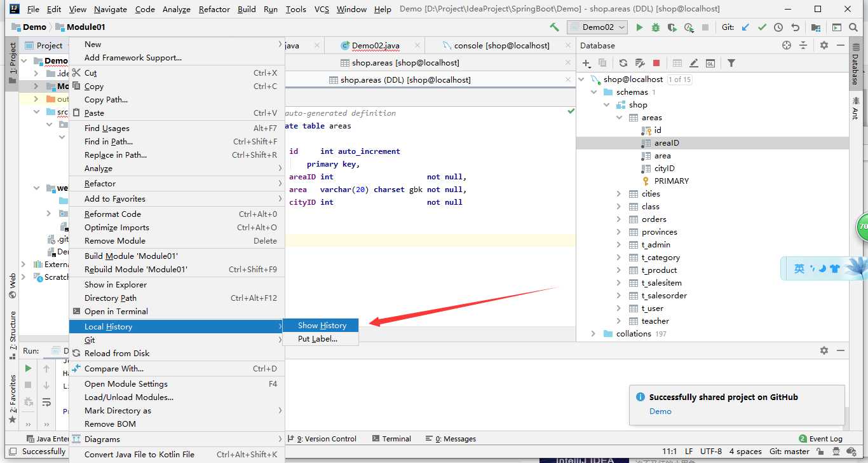Viewport: 868px width, 463px height.
Task: Toggle the 2: Favorites tool window stripe
Action: click(12, 399)
